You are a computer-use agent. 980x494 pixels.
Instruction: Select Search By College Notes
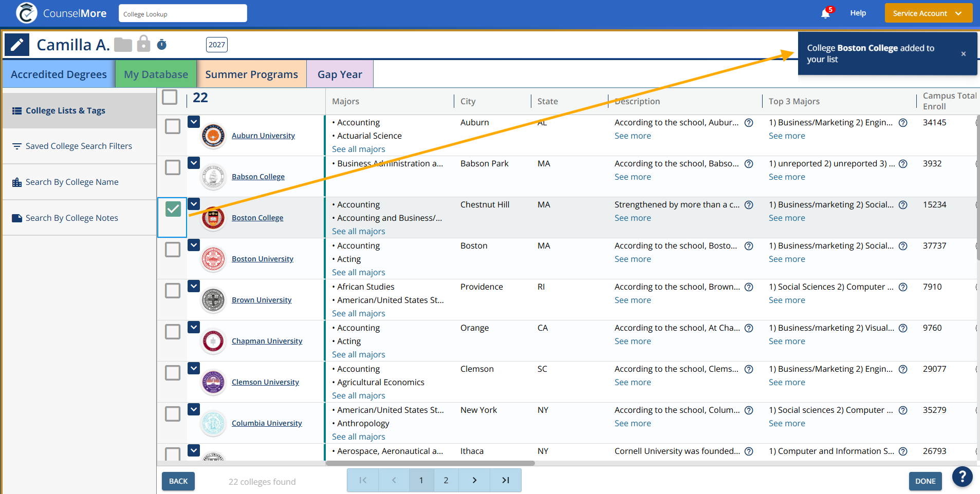click(x=79, y=218)
